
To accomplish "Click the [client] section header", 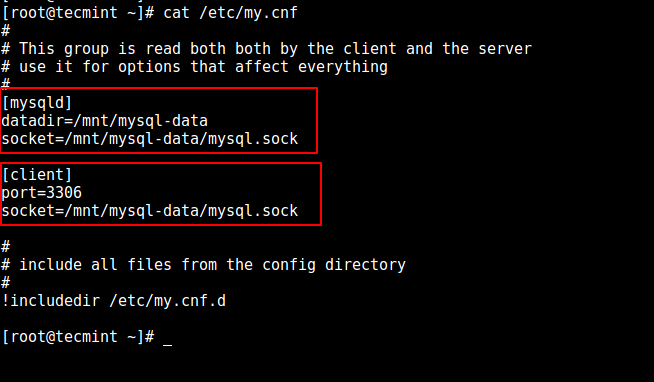I will pos(37,175).
